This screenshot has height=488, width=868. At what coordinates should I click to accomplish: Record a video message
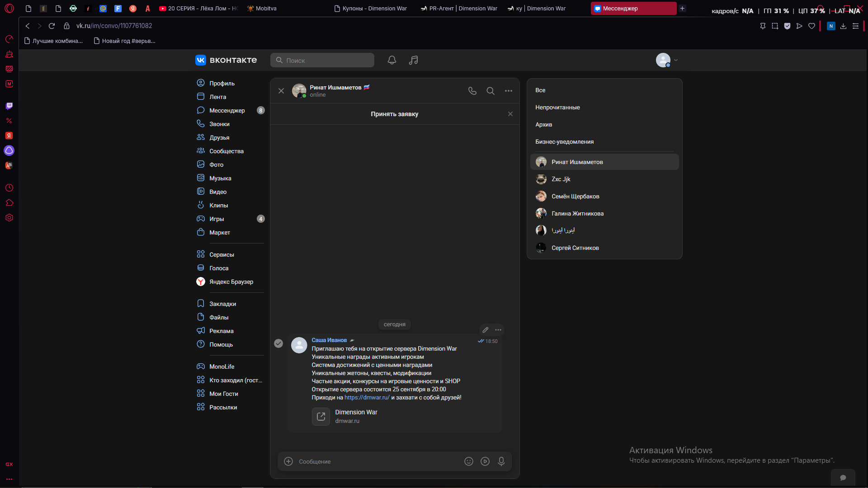click(485, 461)
